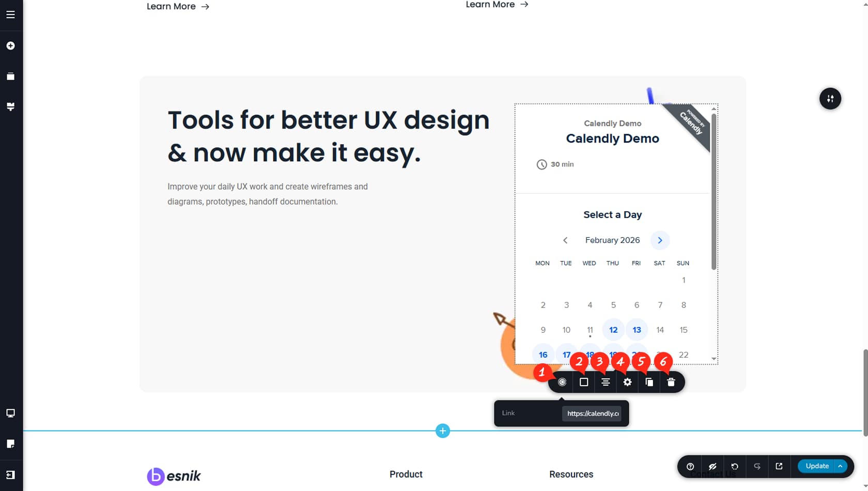Select February 13 in the calendar
The height and width of the screenshot is (491, 868).
[637, 330]
